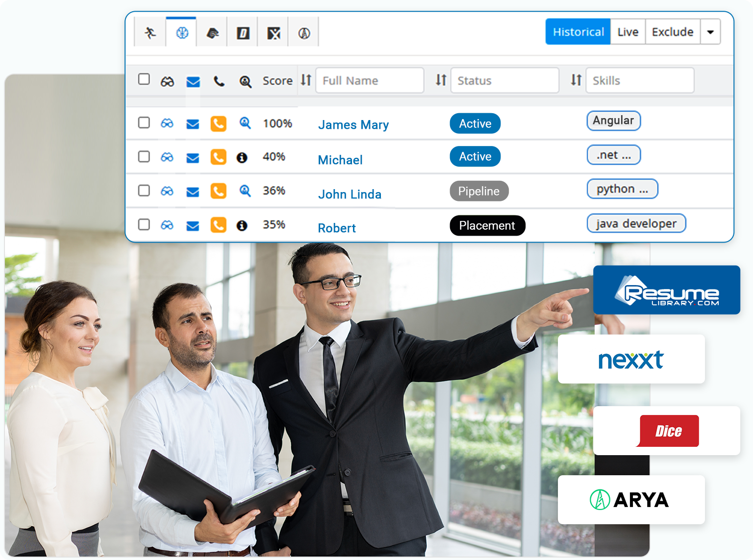The image size is (753, 560).
Task: Check the checkbox on John Linda's row
Action: [144, 191]
